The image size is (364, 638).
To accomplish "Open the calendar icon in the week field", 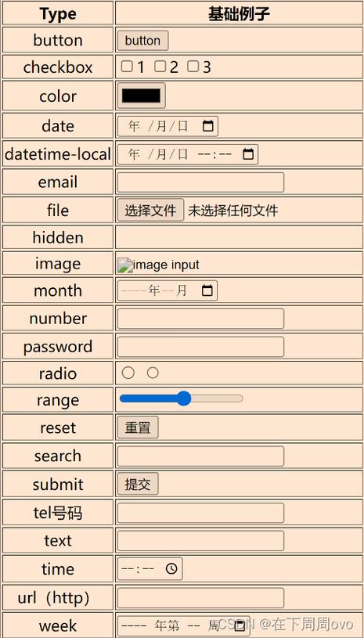I will click(x=239, y=625).
